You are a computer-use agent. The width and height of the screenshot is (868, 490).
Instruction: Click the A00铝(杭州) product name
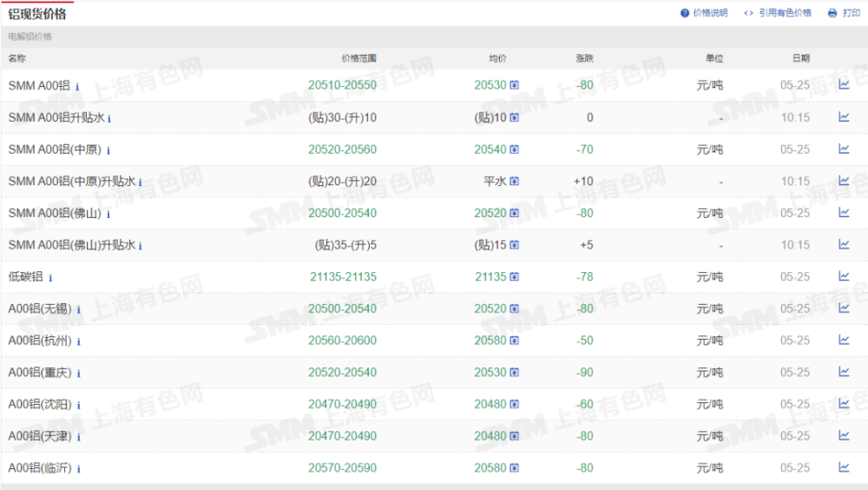click(x=40, y=341)
